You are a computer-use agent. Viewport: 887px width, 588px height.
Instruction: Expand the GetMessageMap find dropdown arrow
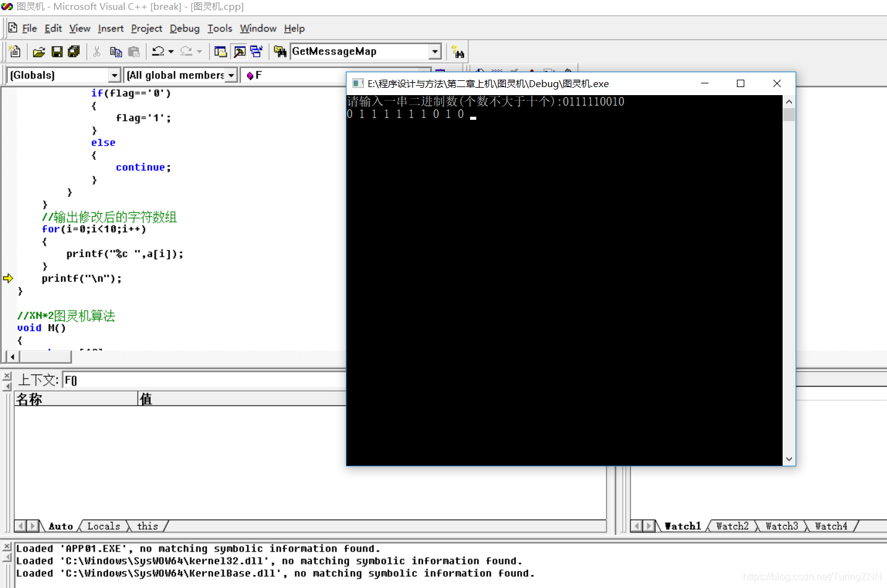(435, 51)
